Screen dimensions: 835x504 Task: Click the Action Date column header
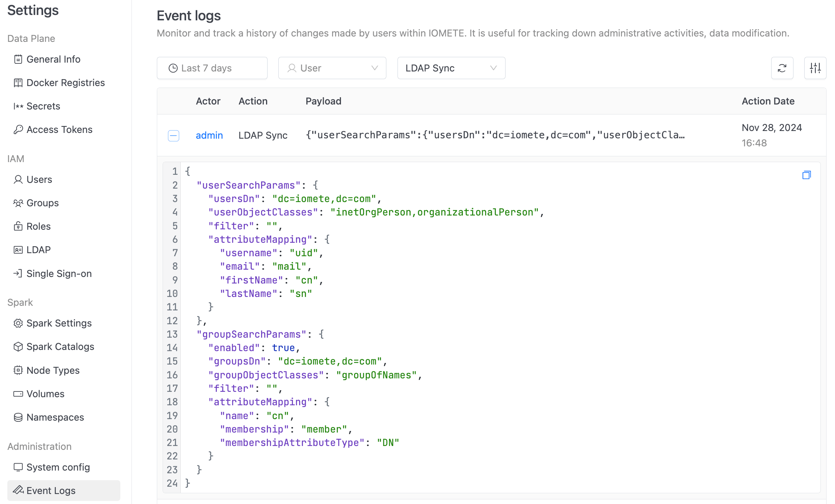coord(768,101)
